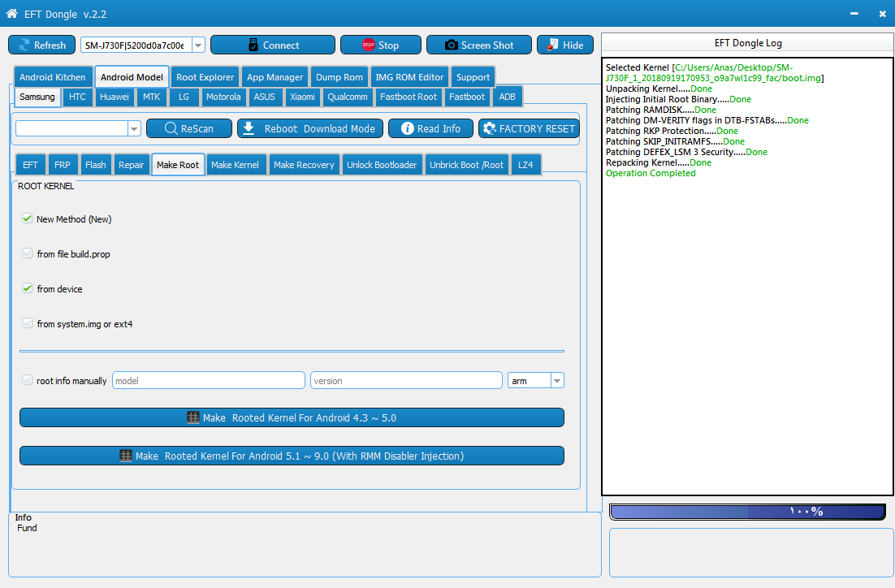The height and width of the screenshot is (588, 895).
Task: Open the ADB tab
Action: pyautogui.click(x=508, y=97)
